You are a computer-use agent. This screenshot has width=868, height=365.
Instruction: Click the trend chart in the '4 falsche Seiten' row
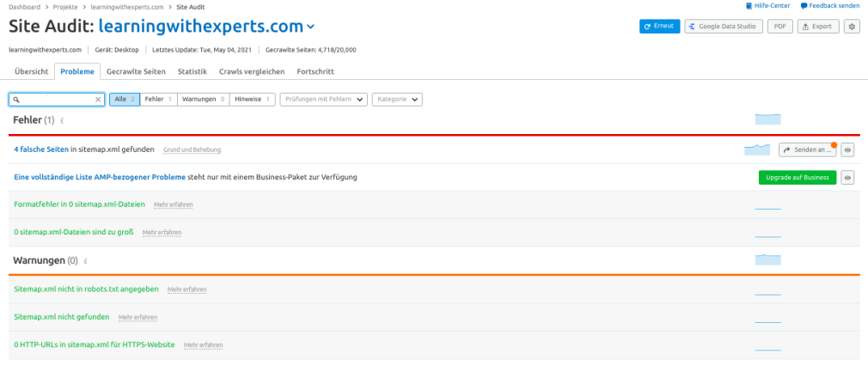coord(757,149)
